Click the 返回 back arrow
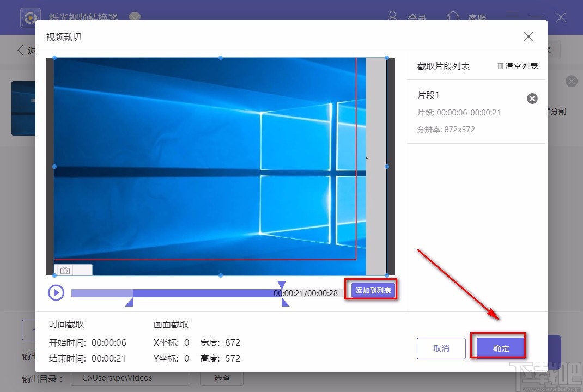583x392 pixels. (x=21, y=50)
